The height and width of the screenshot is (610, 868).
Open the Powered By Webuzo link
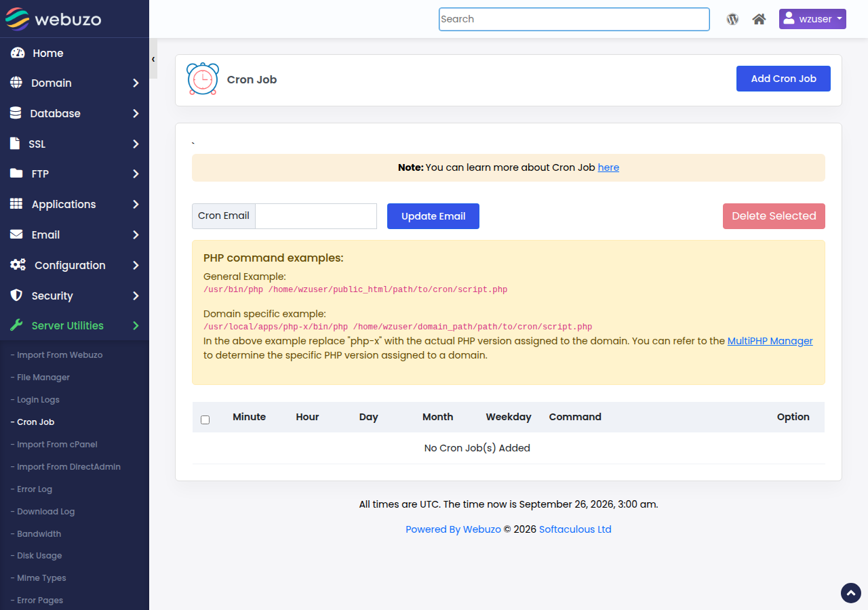click(x=453, y=529)
